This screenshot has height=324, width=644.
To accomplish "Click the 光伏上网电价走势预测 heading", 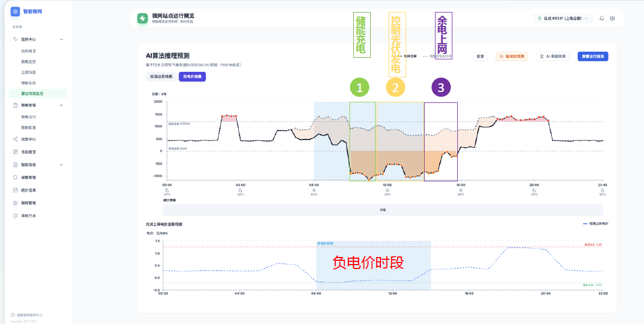I will [x=164, y=225].
